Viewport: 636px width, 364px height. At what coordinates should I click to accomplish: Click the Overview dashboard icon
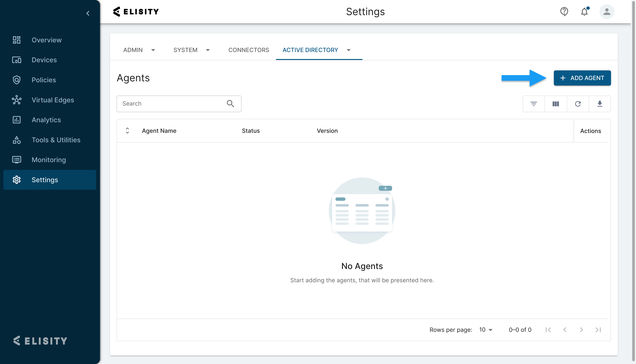pyautogui.click(x=16, y=40)
